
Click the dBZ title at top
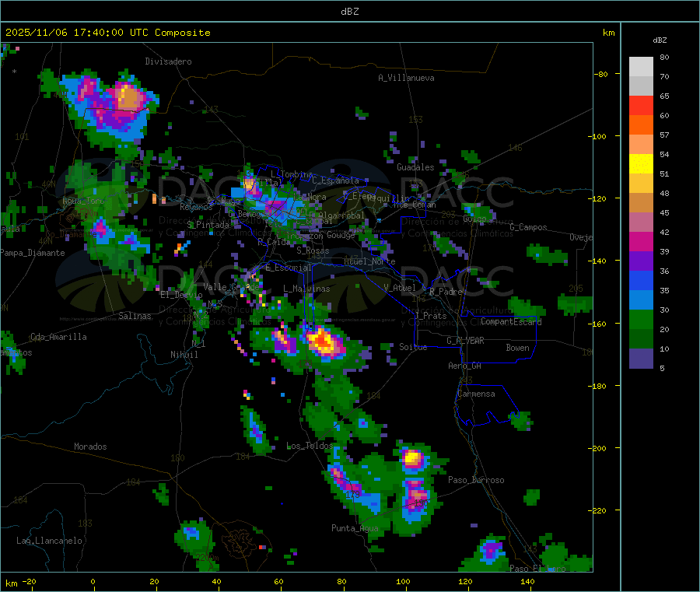click(349, 12)
